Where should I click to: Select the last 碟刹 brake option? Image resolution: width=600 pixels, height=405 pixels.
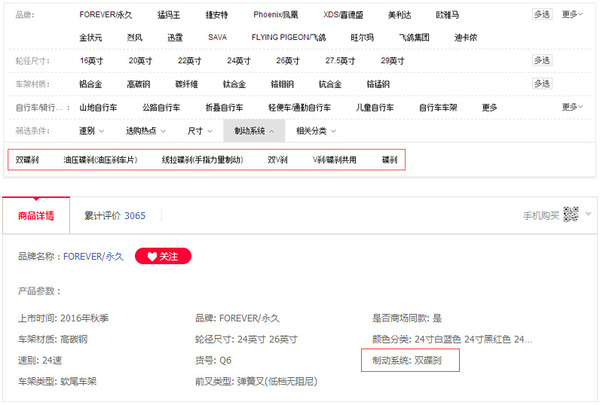tap(390, 160)
